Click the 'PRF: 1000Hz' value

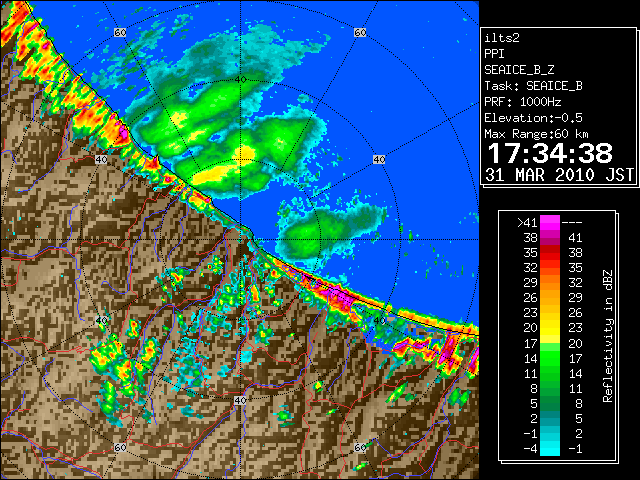522,102
